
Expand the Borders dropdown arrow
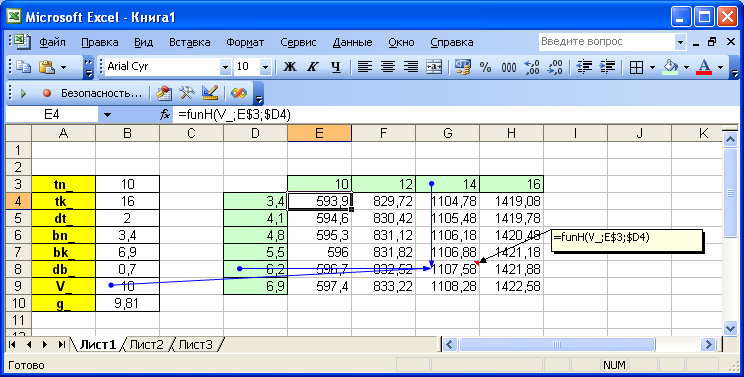(x=652, y=67)
